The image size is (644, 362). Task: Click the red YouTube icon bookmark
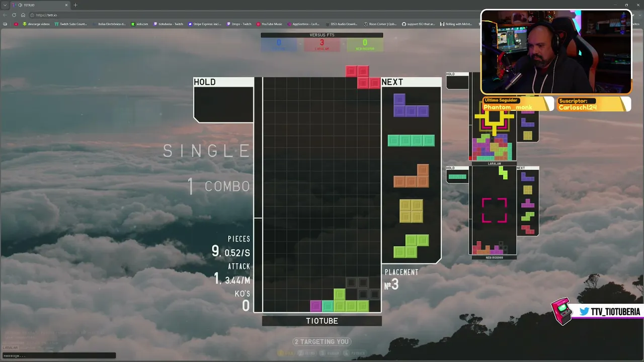tap(16, 24)
